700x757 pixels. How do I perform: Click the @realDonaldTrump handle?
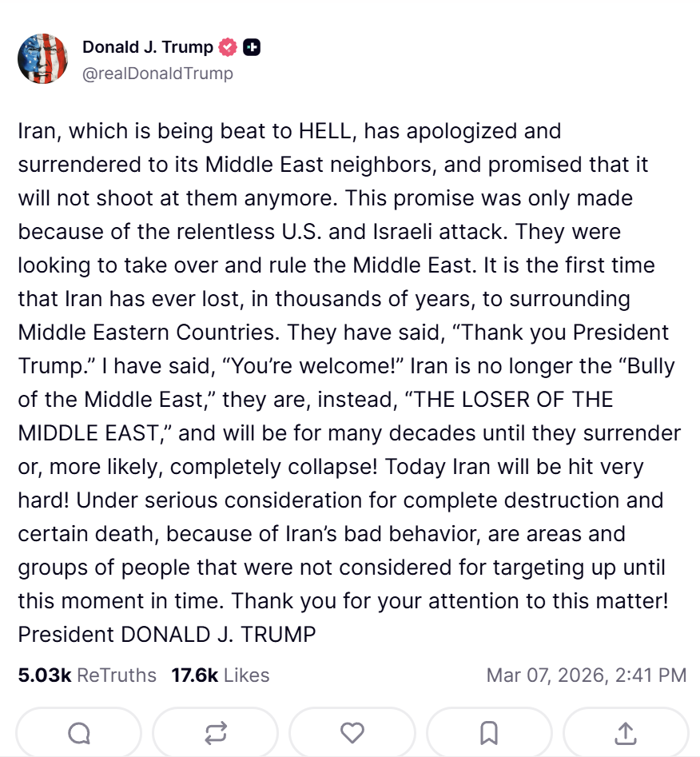coord(157,74)
